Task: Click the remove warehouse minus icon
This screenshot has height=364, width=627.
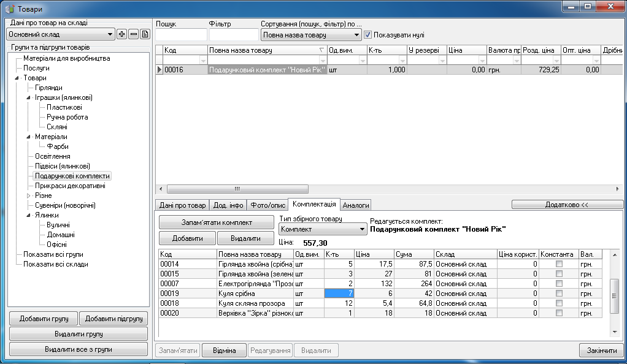Action: (133, 34)
